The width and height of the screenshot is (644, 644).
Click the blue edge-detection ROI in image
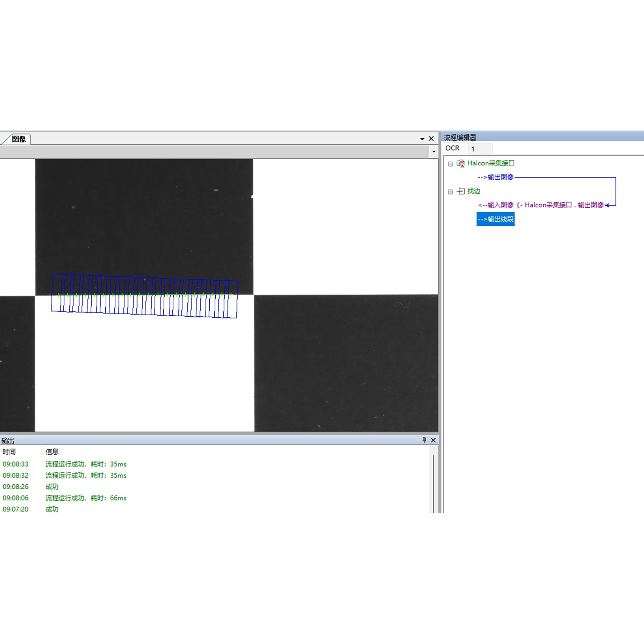coord(145,296)
